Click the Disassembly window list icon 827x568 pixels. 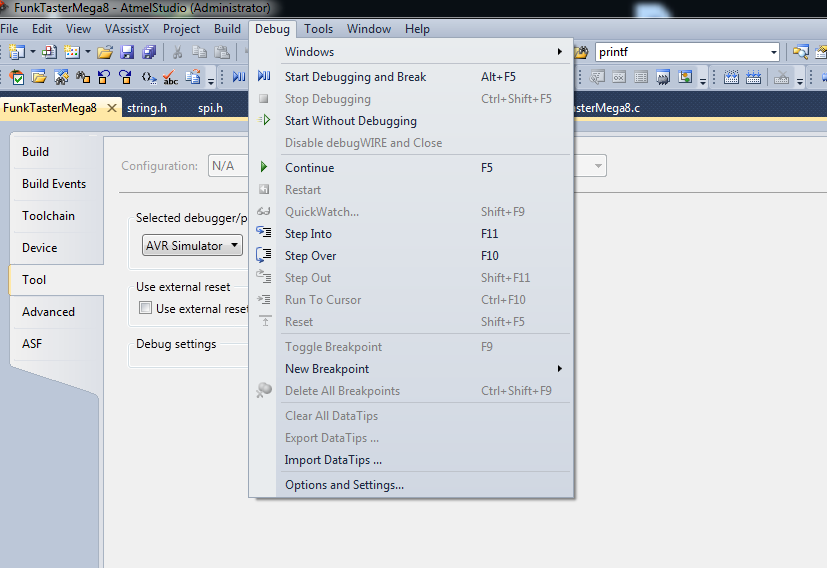(641, 78)
